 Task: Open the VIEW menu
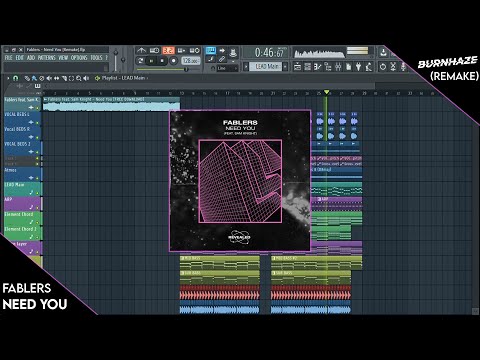pos(63,58)
